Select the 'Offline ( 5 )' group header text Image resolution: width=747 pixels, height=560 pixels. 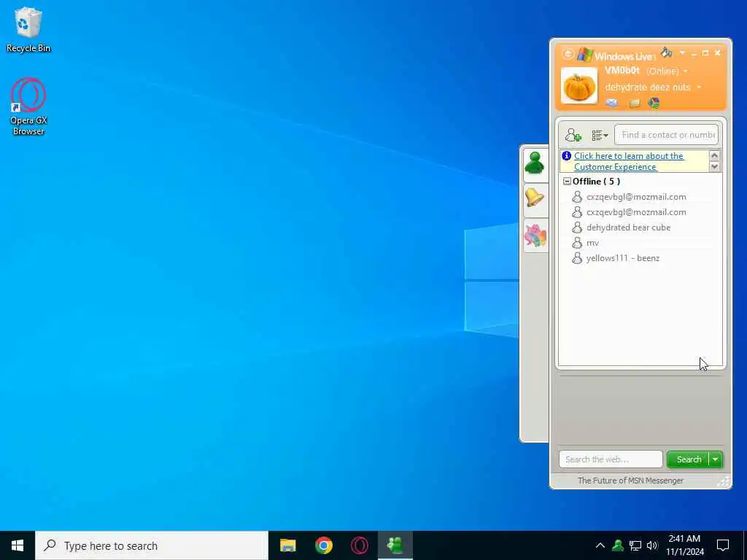pyautogui.click(x=597, y=182)
